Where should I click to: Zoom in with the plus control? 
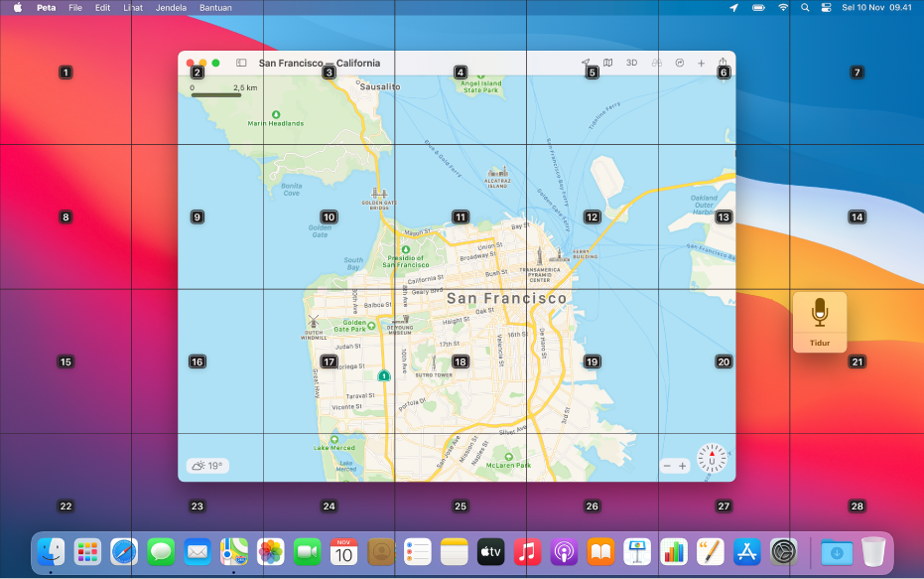pos(684,464)
